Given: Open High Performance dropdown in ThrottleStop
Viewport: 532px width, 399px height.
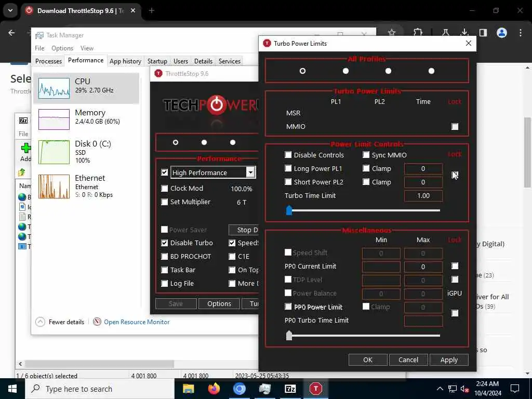Looking at the screenshot, I should (250, 172).
